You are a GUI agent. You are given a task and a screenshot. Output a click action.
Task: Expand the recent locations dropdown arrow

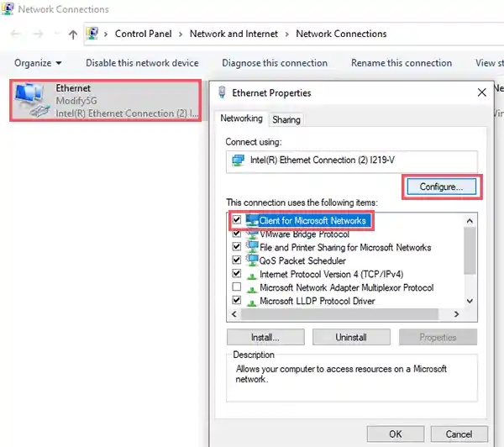tap(56, 34)
